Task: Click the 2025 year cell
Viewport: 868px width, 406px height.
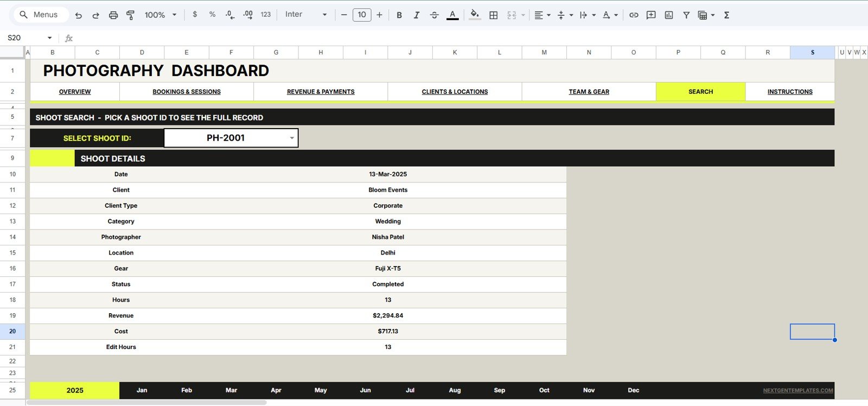Action: coord(75,390)
